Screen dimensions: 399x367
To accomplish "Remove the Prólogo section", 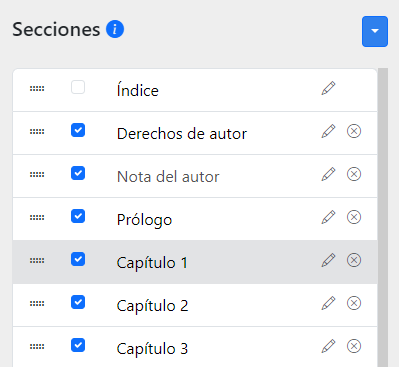I will [x=354, y=217].
